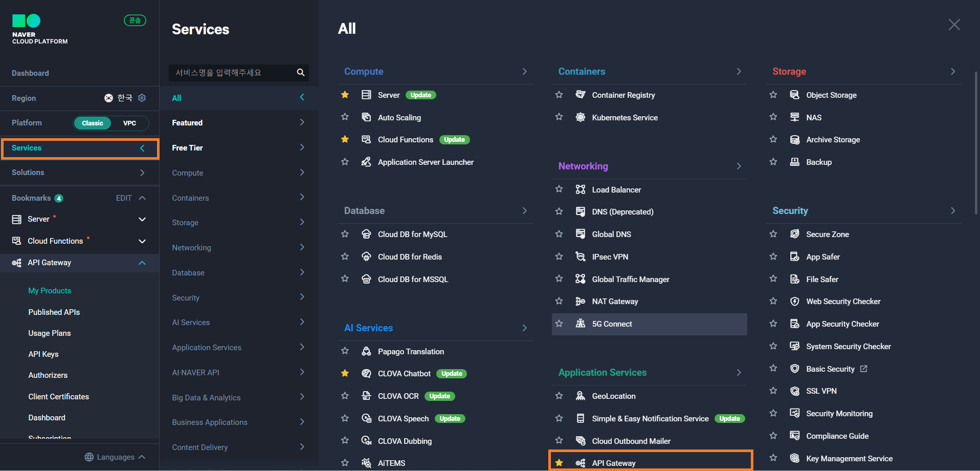Unbookmark Server using its star
The height and width of the screenshot is (471, 980).
(x=345, y=95)
